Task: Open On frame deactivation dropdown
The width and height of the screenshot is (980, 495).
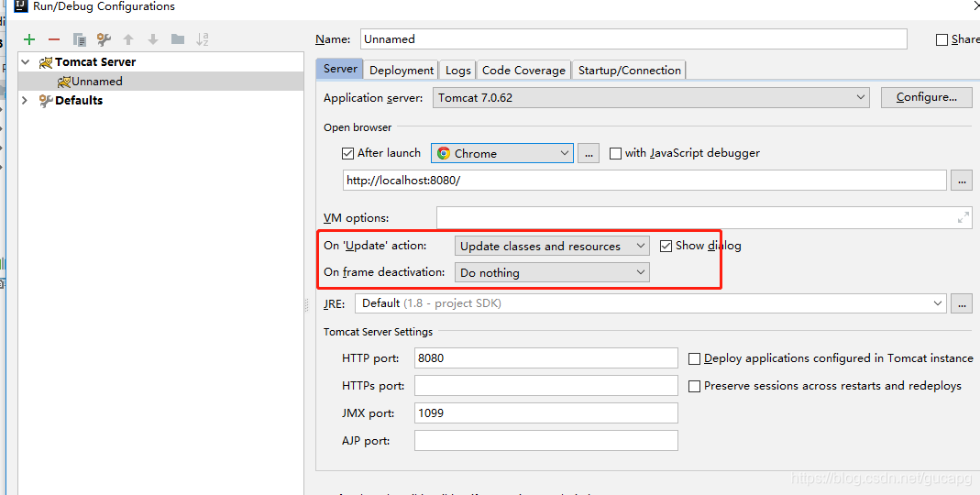Action: point(552,272)
